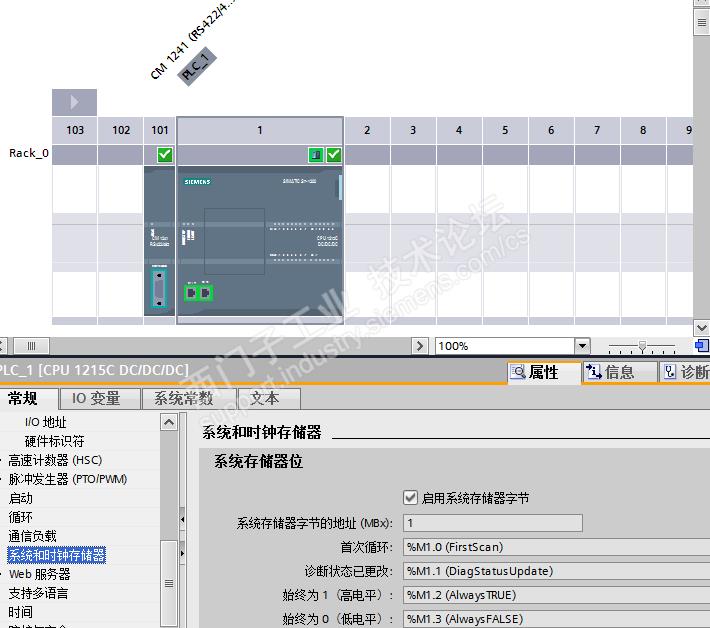Switch to the IO 变量 tab

[100, 398]
